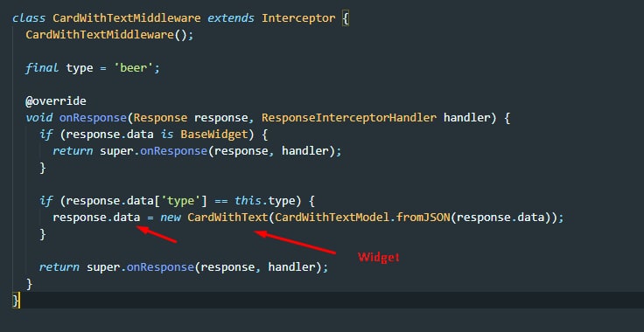This screenshot has height=332, width=644.
Task: Click the 'Interceptor' superclass name
Action: pos(298,18)
